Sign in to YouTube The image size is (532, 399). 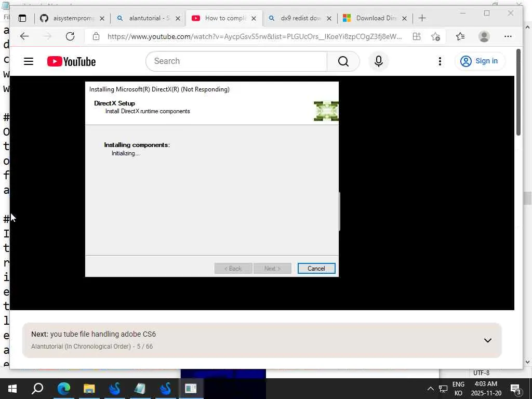(480, 61)
